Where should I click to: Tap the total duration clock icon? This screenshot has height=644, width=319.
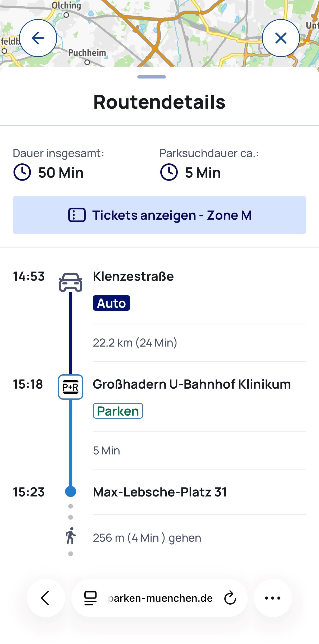[22, 172]
